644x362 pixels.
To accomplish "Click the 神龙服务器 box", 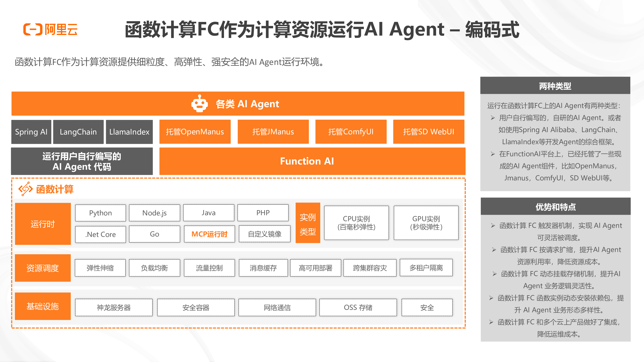I will click(114, 307).
